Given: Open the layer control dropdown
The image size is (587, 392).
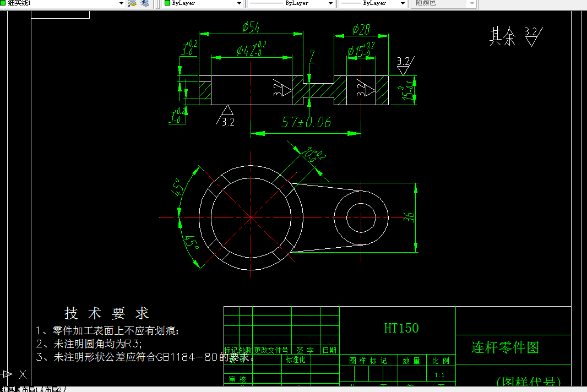Looking at the screenshot, I should [x=120, y=4].
